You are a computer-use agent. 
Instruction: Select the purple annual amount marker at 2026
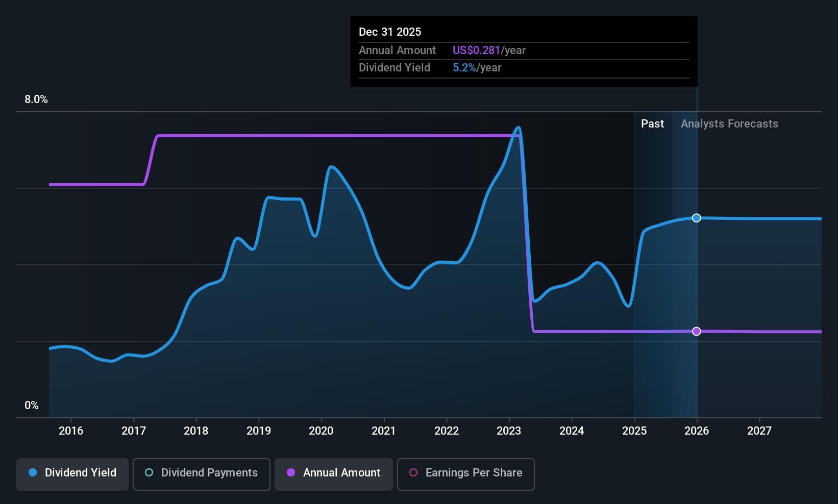pos(697,331)
